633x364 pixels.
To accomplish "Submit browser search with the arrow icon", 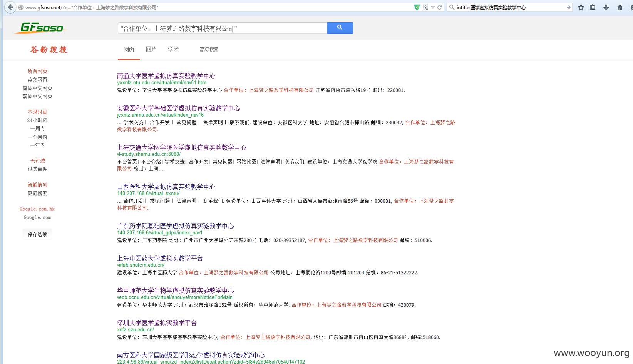I will point(569,7).
